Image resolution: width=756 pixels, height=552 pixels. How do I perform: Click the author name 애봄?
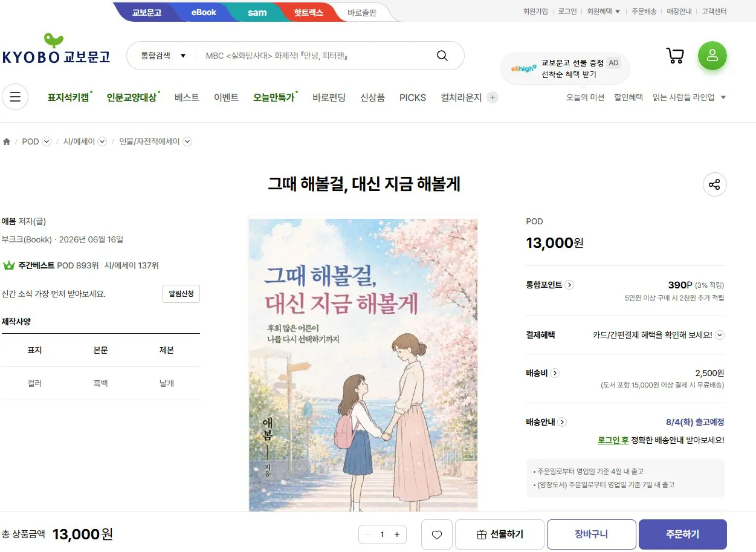click(x=9, y=221)
